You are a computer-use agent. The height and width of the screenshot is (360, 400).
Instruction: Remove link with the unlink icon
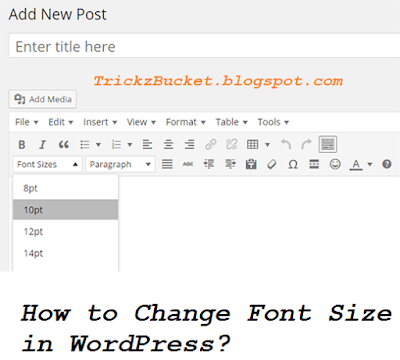pyautogui.click(x=231, y=145)
